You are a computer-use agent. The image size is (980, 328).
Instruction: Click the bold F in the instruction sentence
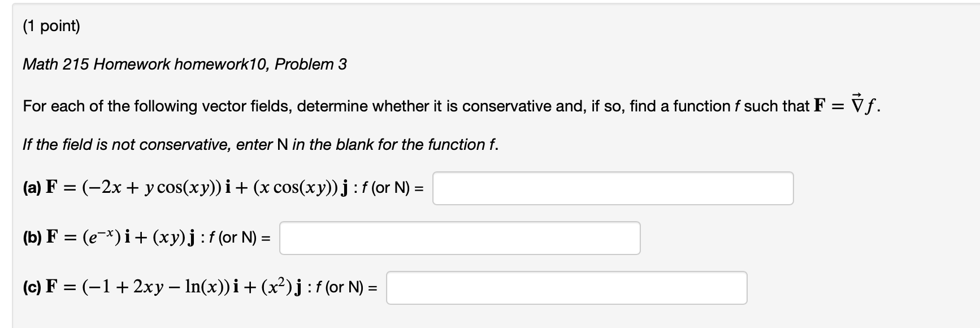[x=819, y=106]
